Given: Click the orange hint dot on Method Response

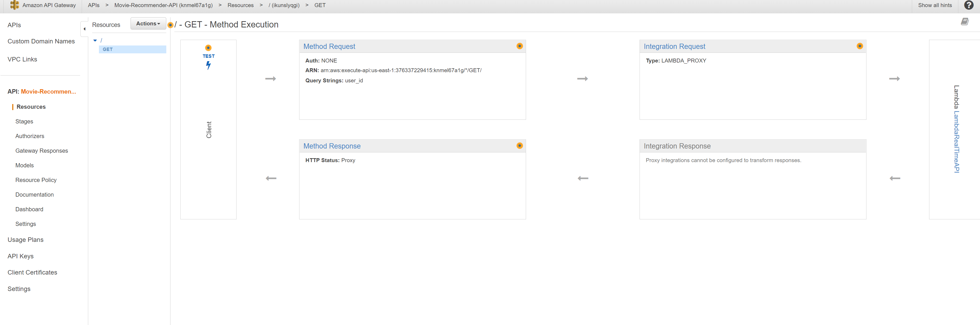Looking at the screenshot, I should [x=519, y=146].
